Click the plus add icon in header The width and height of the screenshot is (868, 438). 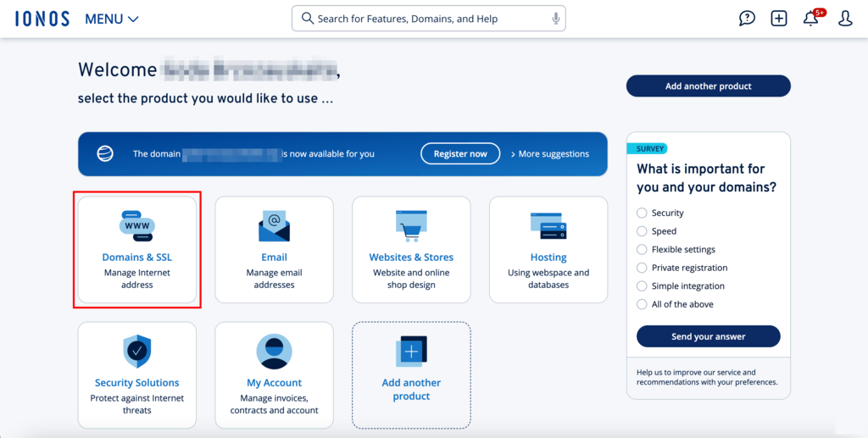779,19
